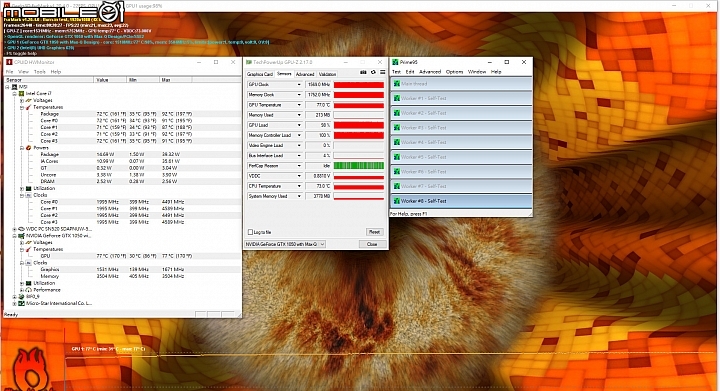Click the GPU Load red graph bar

[x=359, y=125]
